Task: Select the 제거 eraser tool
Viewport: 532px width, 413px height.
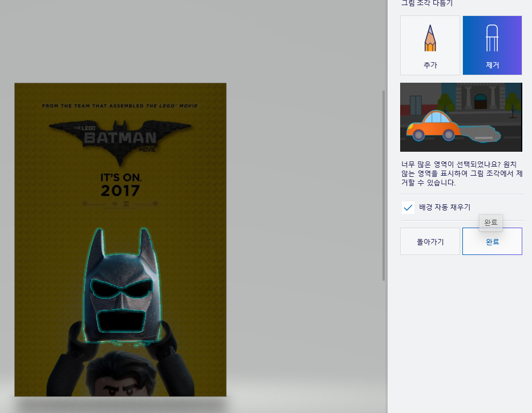Action: pos(492,46)
